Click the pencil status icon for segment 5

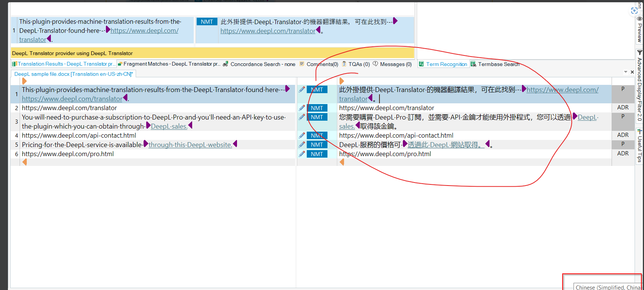click(x=302, y=144)
